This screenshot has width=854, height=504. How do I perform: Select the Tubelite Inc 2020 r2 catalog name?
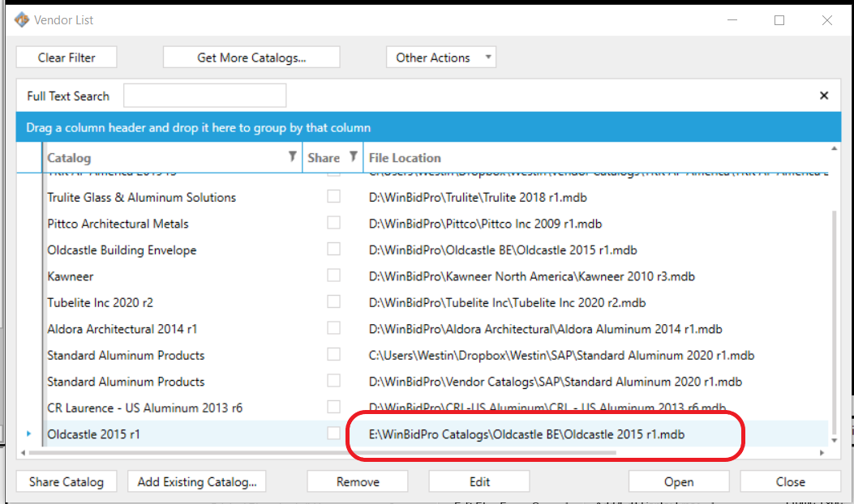pyautogui.click(x=101, y=302)
